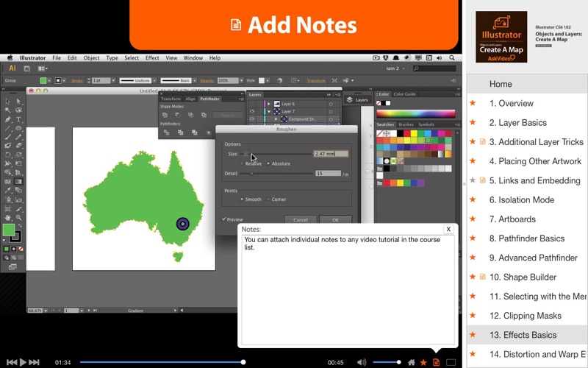The height and width of the screenshot is (368, 588).
Task: Click the volume level slider
Action: pyautogui.click(x=387, y=362)
